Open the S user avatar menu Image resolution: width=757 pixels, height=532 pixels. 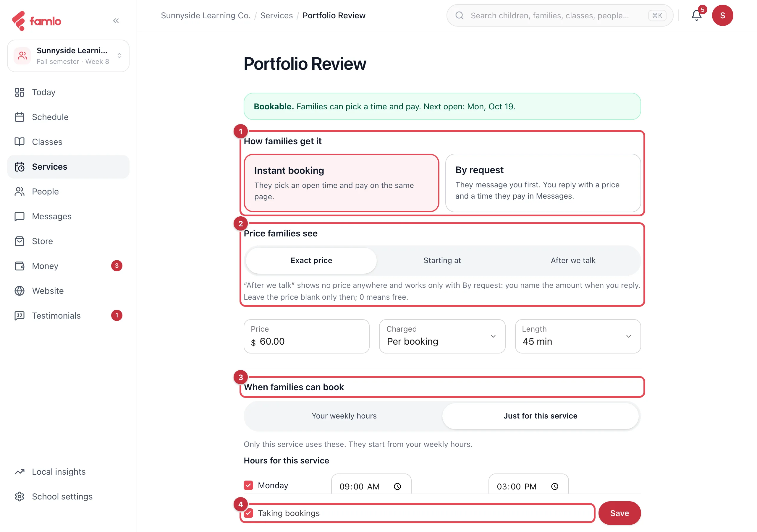coord(722,15)
